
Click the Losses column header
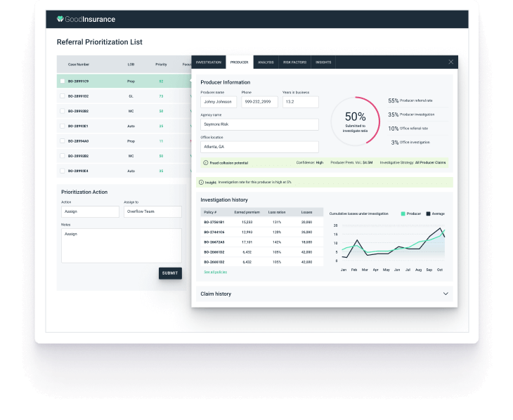(306, 212)
